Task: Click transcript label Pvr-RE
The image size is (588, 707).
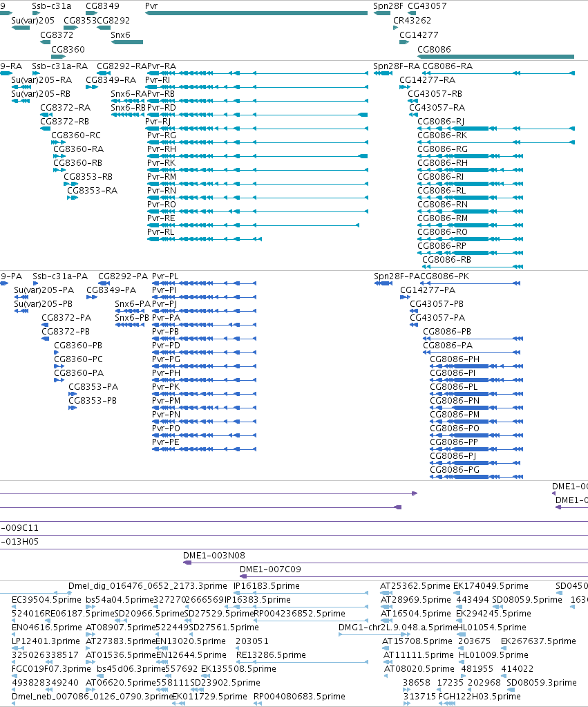Action: tap(161, 218)
